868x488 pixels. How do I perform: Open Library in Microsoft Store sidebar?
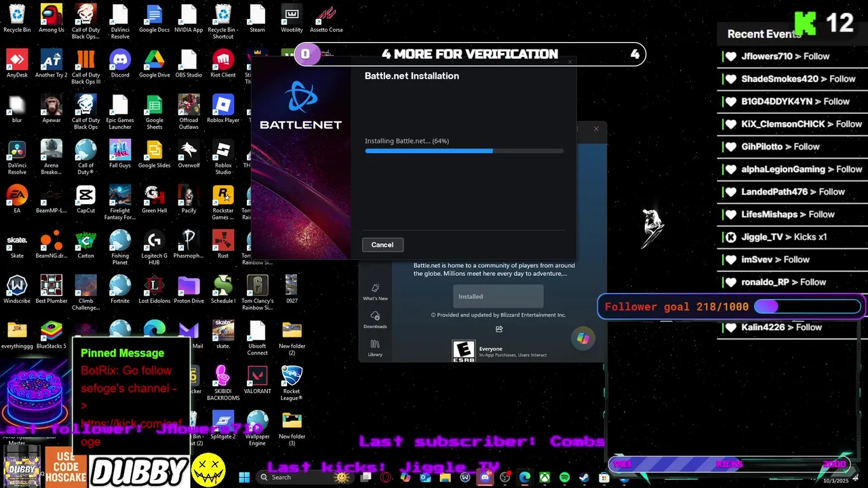tap(375, 348)
